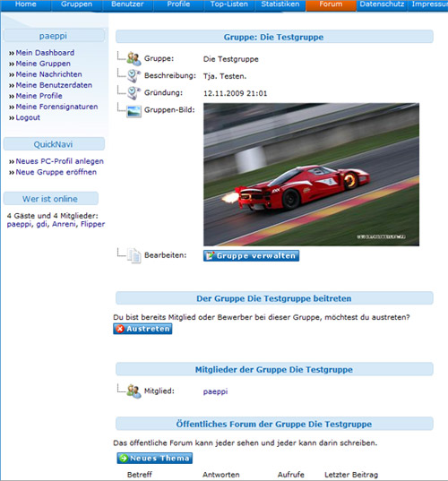This screenshot has height=481, width=448.
Task: Click the picture icon beside Gruppen-Bild
Action: tap(134, 111)
